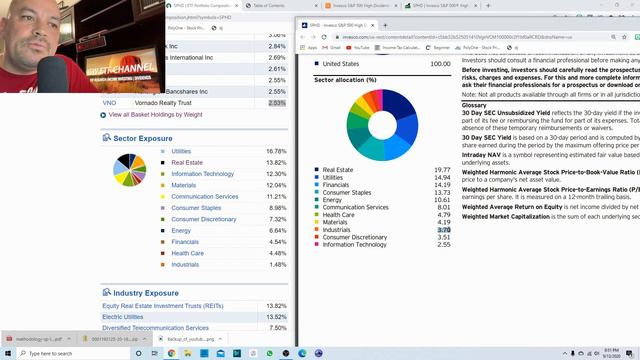Click the Type here to search box
Viewport: 640px width, 360px height.
[x=73, y=353]
